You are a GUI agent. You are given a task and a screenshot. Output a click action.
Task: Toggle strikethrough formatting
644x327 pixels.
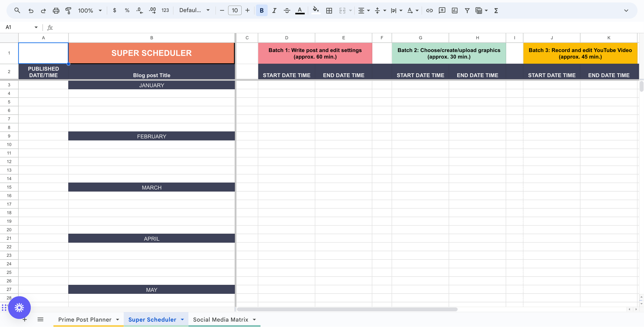[287, 10]
